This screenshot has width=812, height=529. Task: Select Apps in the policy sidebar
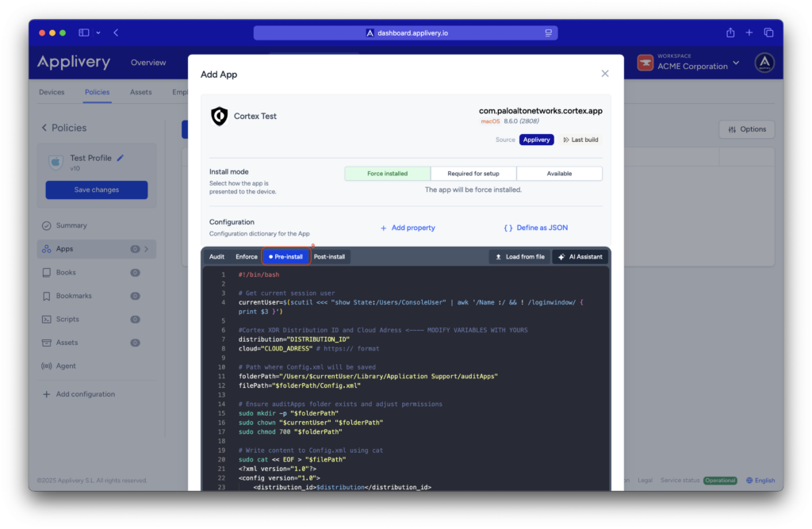tap(96, 249)
